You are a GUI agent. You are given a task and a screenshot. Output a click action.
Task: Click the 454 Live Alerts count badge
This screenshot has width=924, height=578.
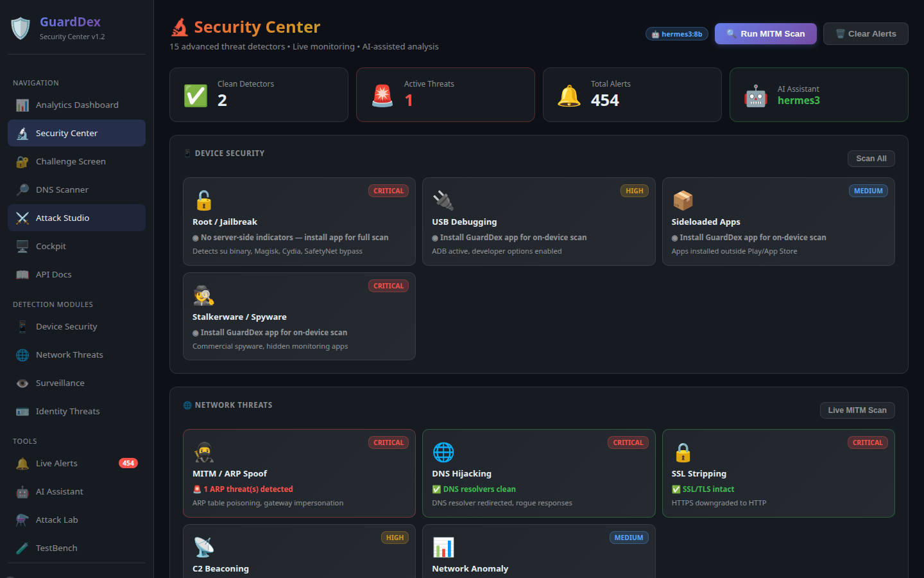coord(128,464)
